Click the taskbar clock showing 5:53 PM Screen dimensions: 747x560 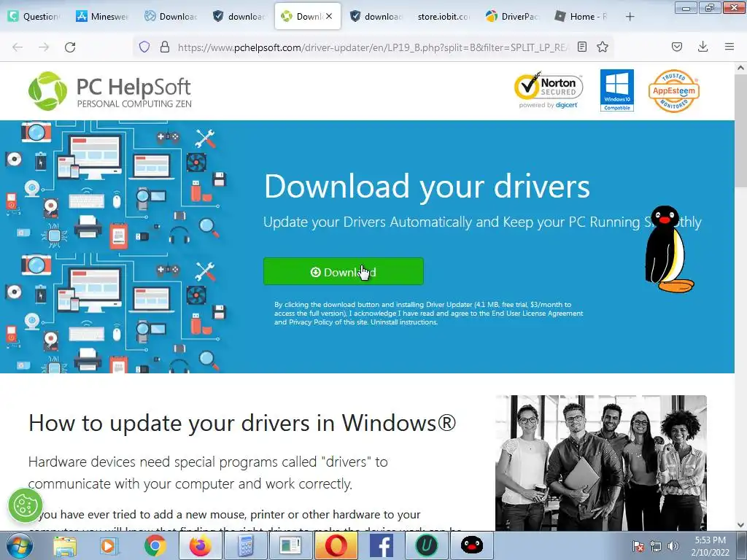(711, 546)
